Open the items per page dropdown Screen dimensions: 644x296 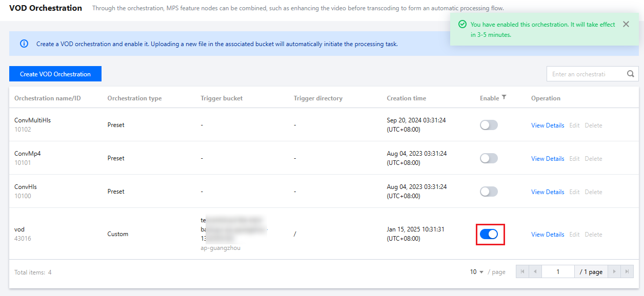(477, 272)
